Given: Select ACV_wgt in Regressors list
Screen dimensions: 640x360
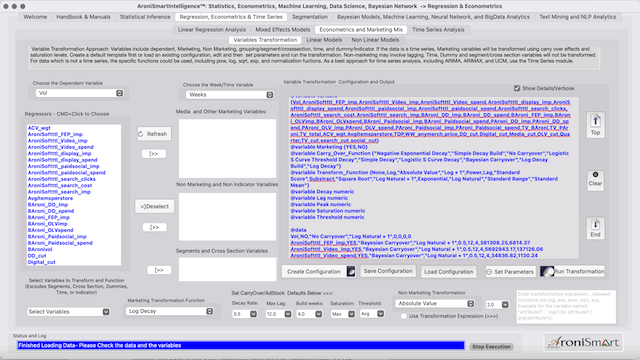Looking at the screenshot, I should pos(39,128).
